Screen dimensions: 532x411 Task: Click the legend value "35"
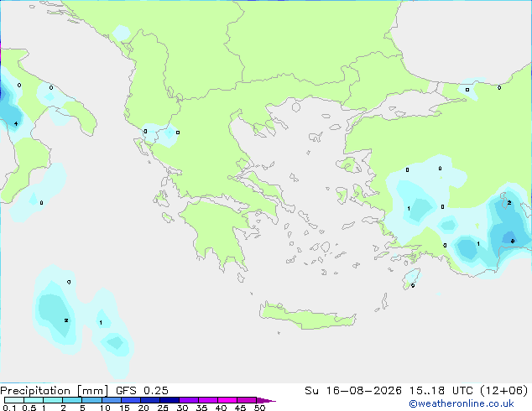point(201,408)
